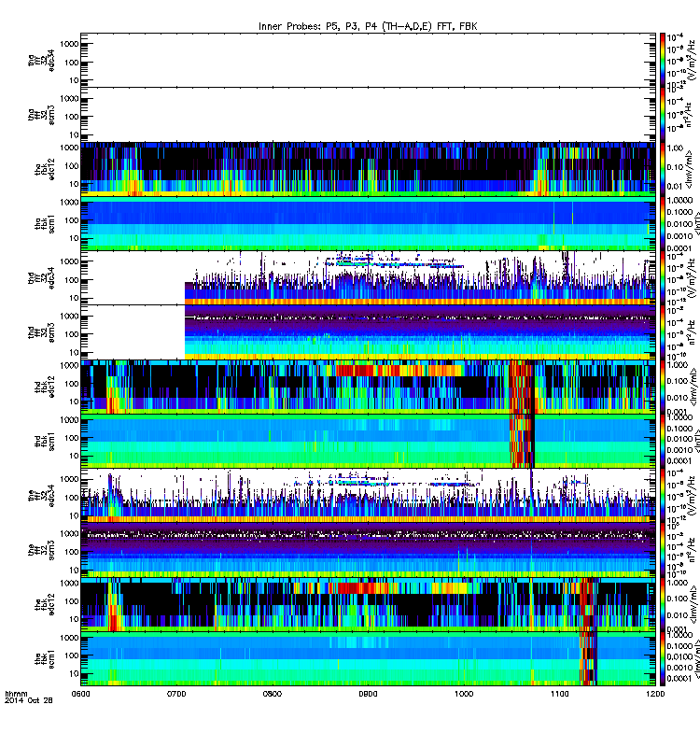Click the 'thd fbk scm1' y-axis title
700x747 pixels.
[x=45, y=441]
